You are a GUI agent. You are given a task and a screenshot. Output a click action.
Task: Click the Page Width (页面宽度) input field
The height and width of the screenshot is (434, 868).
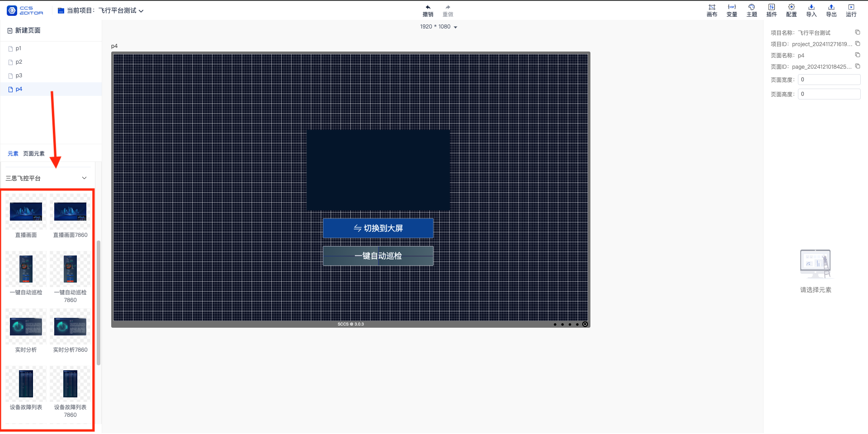829,80
